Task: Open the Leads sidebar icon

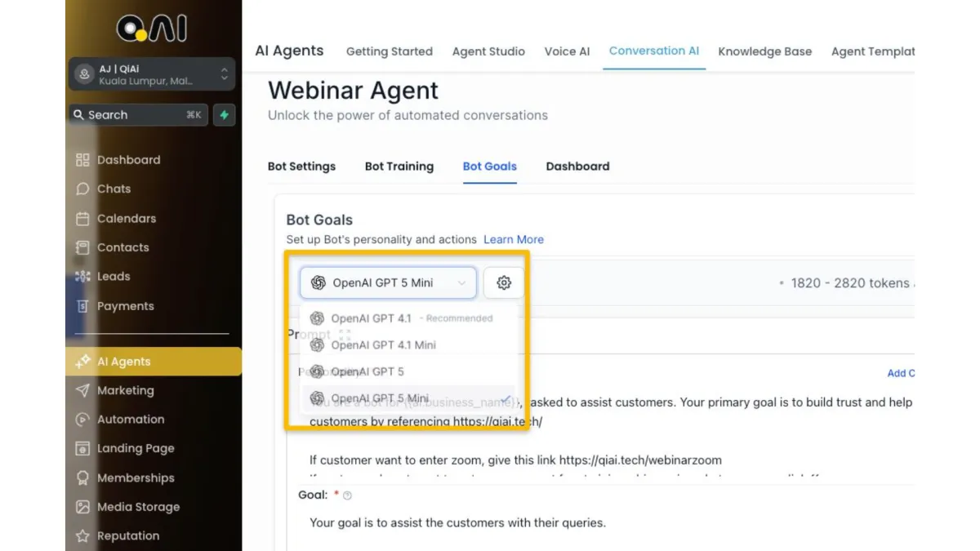Action: pyautogui.click(x=82, y=277)
